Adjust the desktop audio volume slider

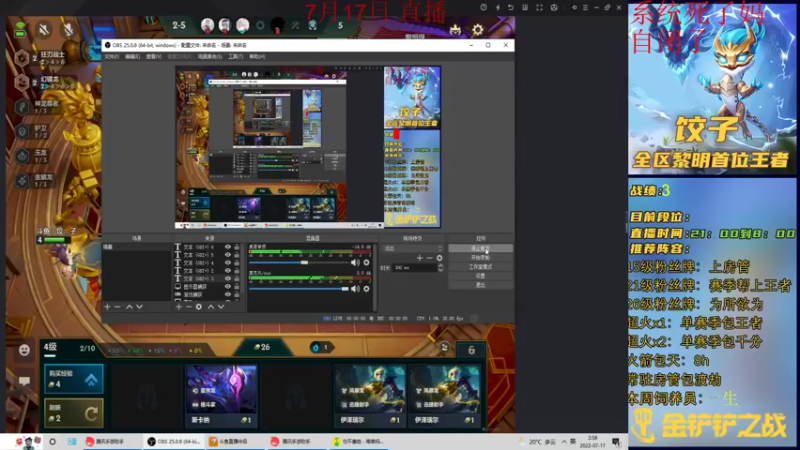(x=298, y=262)
